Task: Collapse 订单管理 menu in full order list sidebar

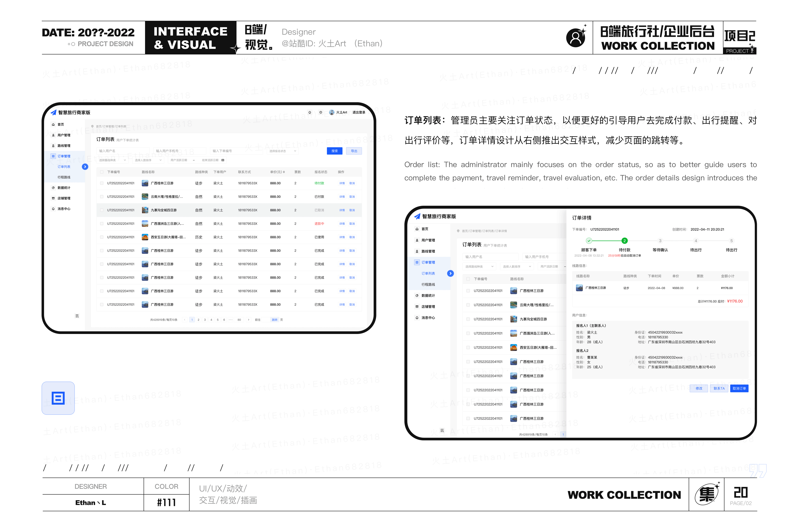Action: pyautogui.click(x=64, y=156)
